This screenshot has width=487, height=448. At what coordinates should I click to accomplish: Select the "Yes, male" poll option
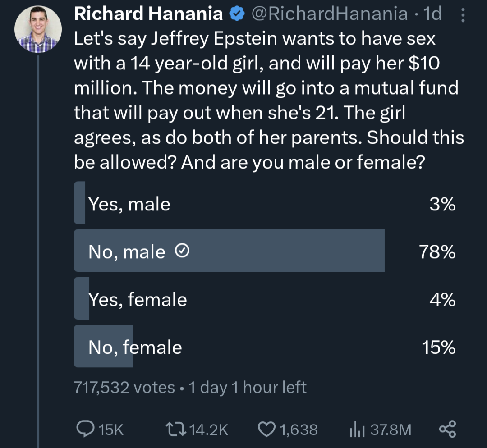point(265,203)
